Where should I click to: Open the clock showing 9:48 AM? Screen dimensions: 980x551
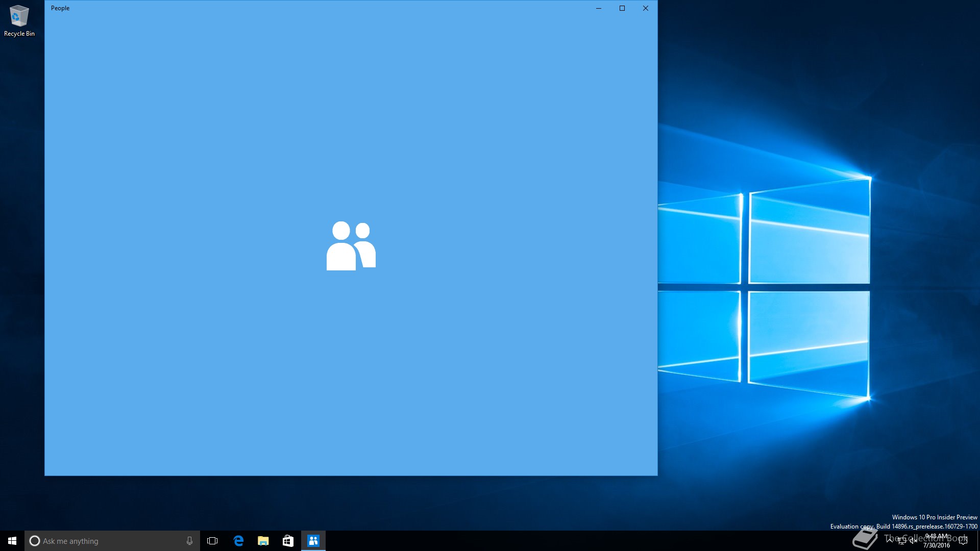point(936,541)
